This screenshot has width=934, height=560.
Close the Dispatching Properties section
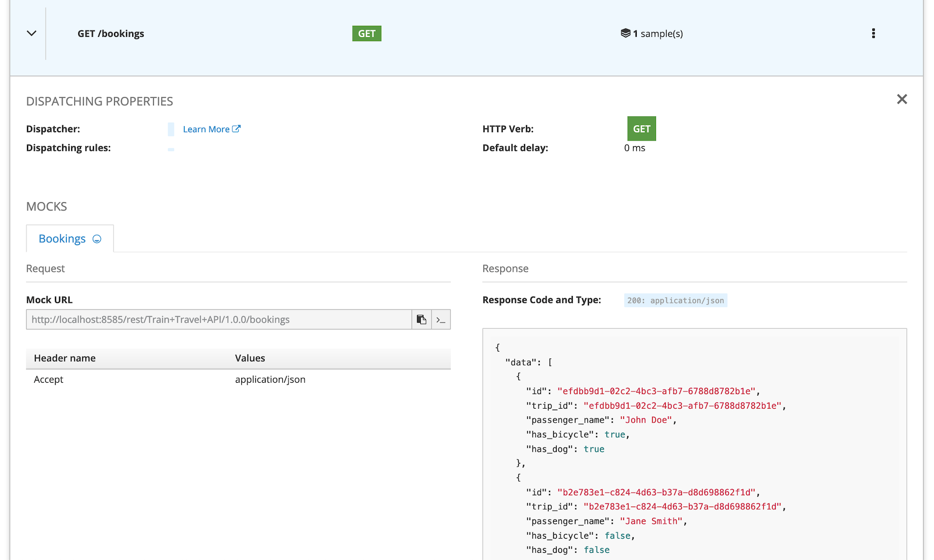click(902, 99)
